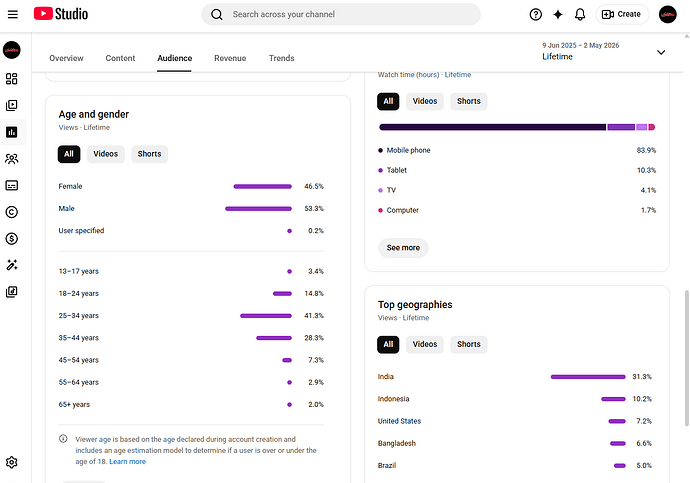Open Content in the sidebar
The width and height of the screenshot is (690, 483).
pos(12,106)
